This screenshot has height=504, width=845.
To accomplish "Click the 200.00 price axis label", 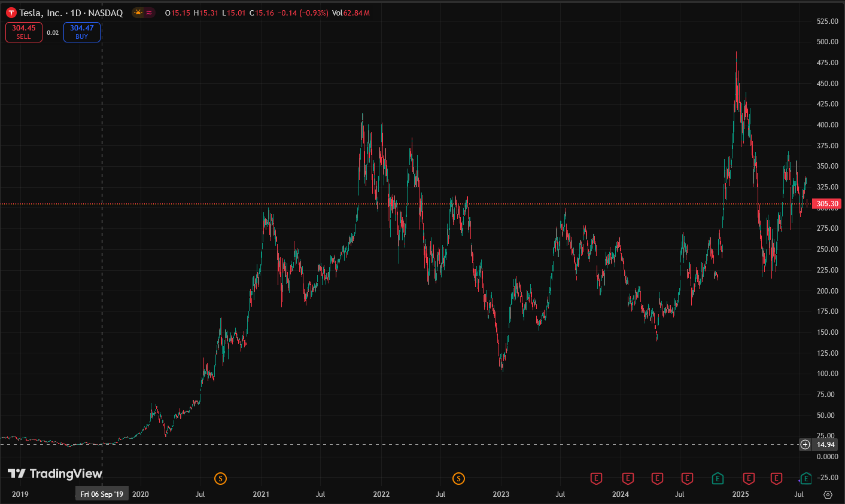I will 827,291.
